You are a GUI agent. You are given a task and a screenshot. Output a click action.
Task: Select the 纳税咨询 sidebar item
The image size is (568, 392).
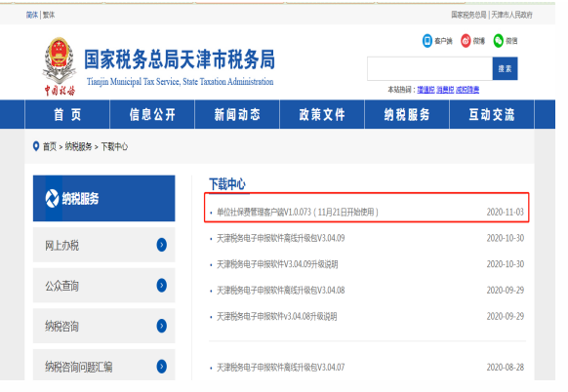pos(104,326)
